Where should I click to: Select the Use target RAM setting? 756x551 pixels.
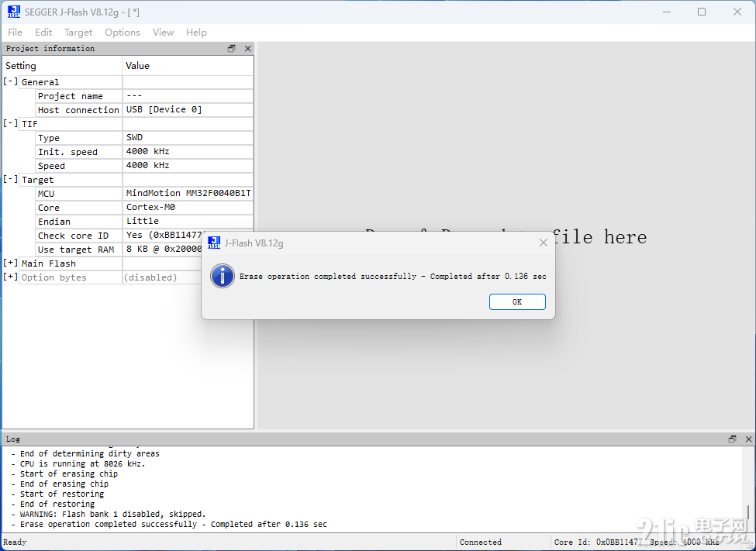(78, 250)
